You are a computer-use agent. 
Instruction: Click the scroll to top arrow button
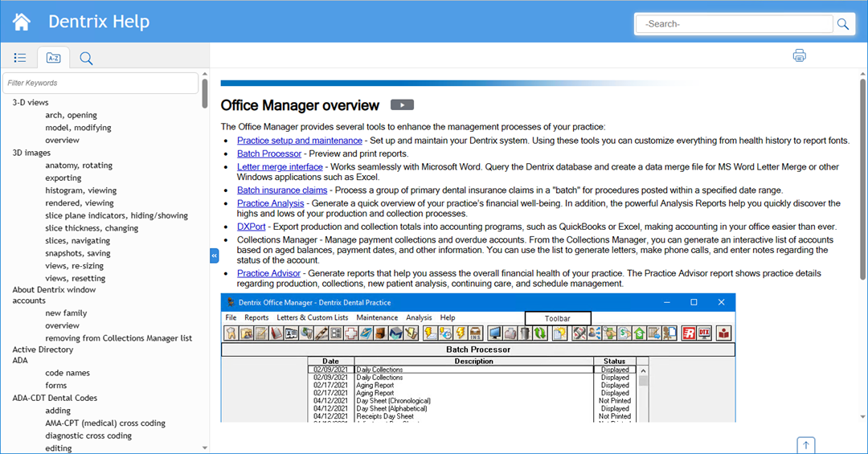(806, 444)
